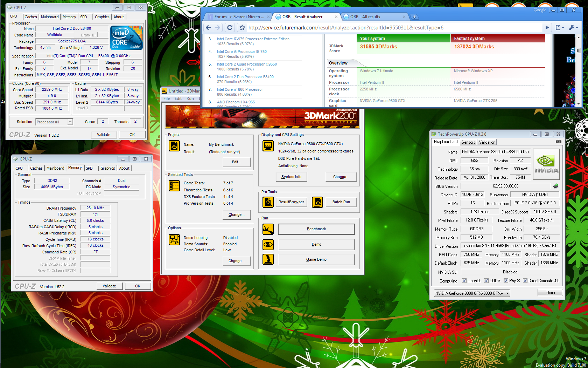Click the 3DMark2001 banner image
588x368 pixels.
point(262,117)
